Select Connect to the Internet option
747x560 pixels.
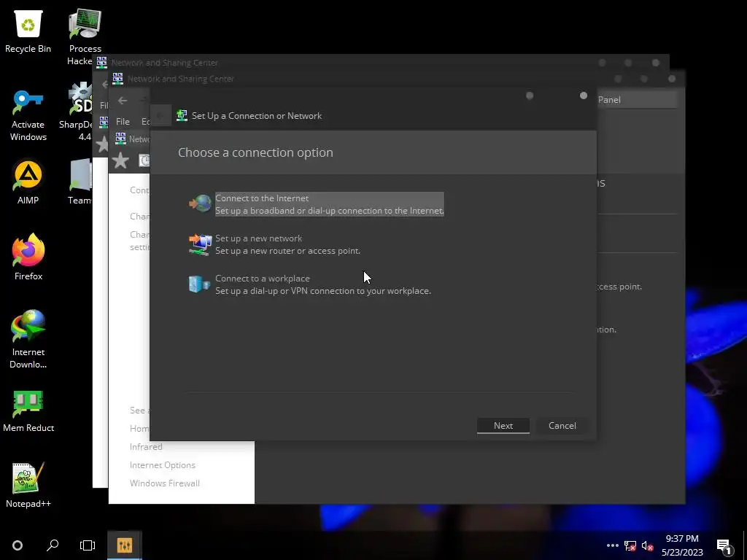(329, 204)
